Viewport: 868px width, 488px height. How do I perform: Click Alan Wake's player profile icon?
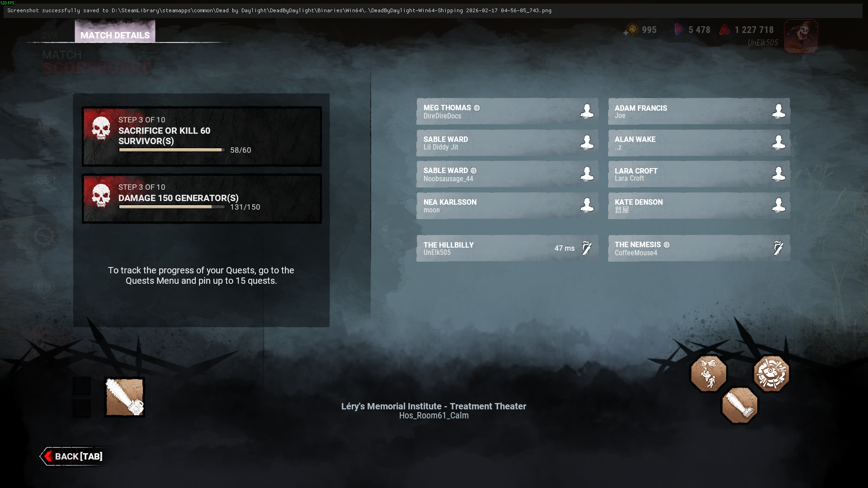click(778, 142)
